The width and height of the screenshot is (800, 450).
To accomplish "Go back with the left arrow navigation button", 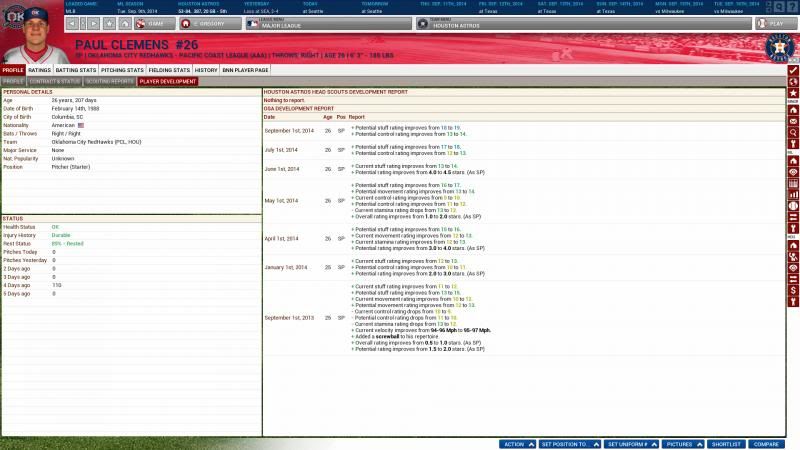I will [72, 23].
